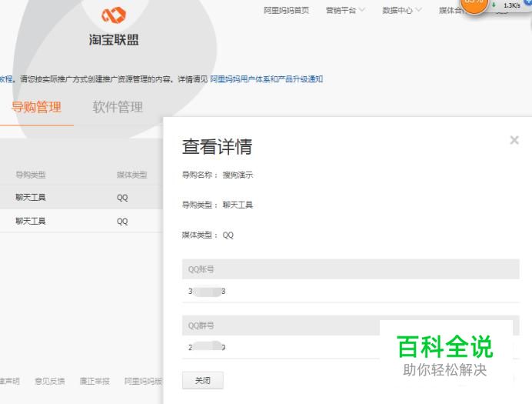Click the 媒体类型 column header

point(132,175)
